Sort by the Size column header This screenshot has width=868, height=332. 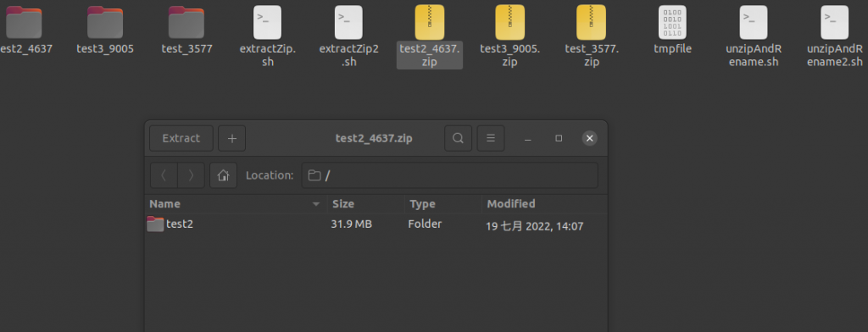[366, 203]
